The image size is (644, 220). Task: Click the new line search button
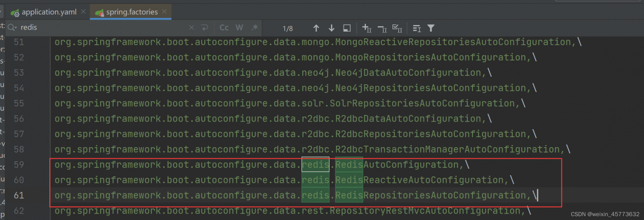(x=205, y=28)
